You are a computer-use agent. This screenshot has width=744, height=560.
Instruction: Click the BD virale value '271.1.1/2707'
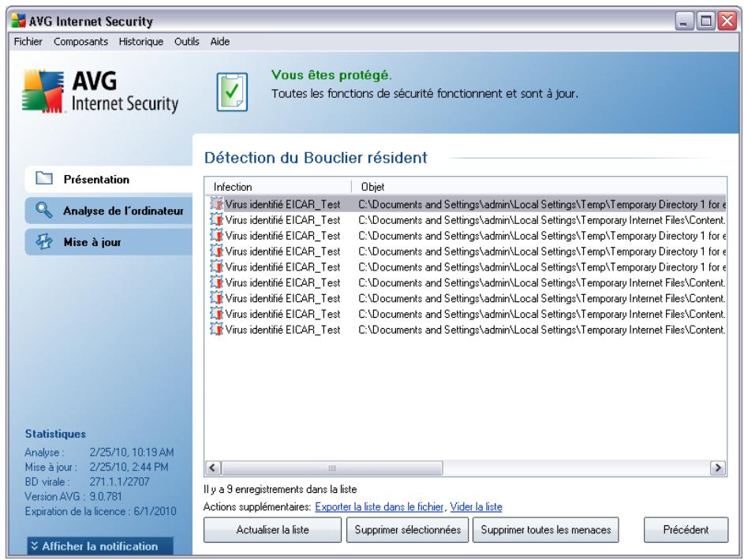click(119, 482)
